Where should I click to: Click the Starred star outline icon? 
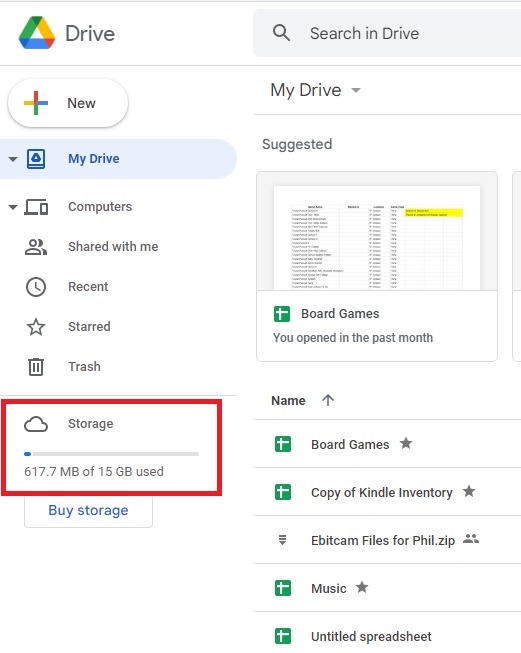pyautogui.click(x=36, y=327)
